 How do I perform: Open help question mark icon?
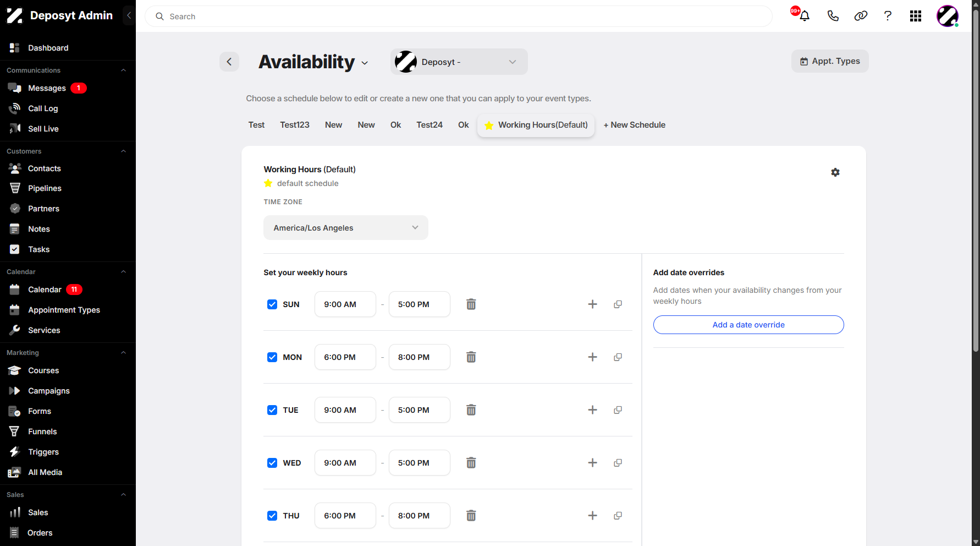click(x=888, y=16)
